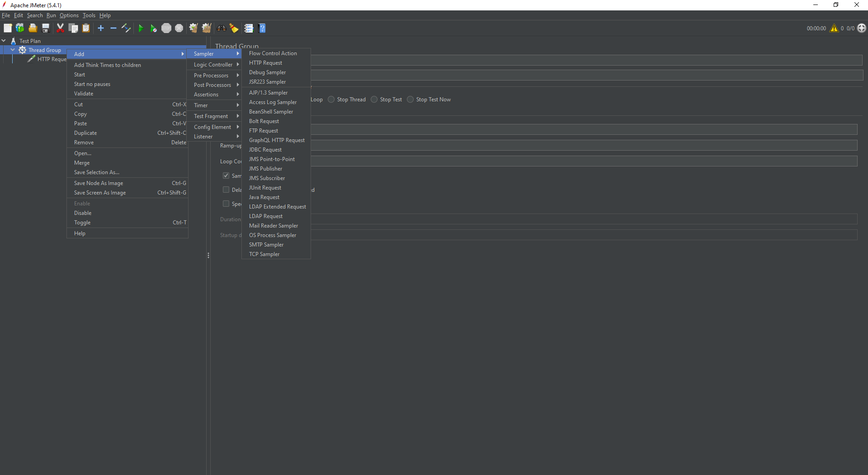This screenshot has height=475, width=868.
Task: Collapse the Test Plan tree node
Action: tap(4, 41)
